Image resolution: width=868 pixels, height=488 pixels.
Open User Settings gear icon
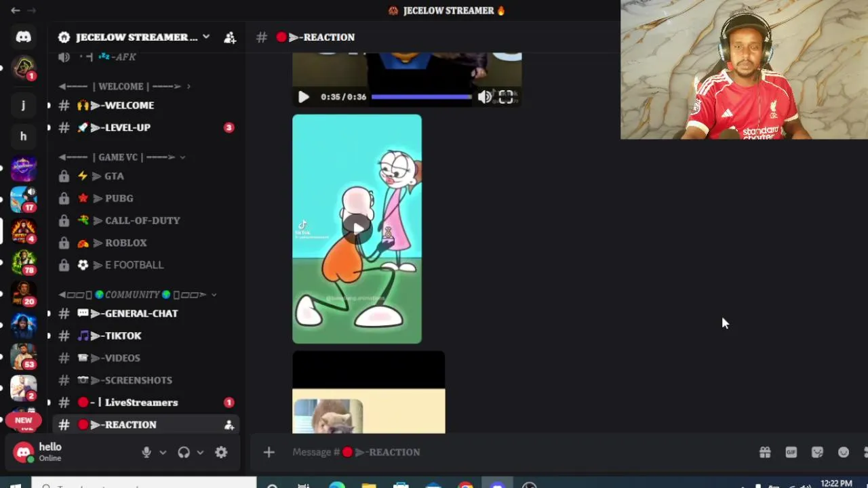221,452
